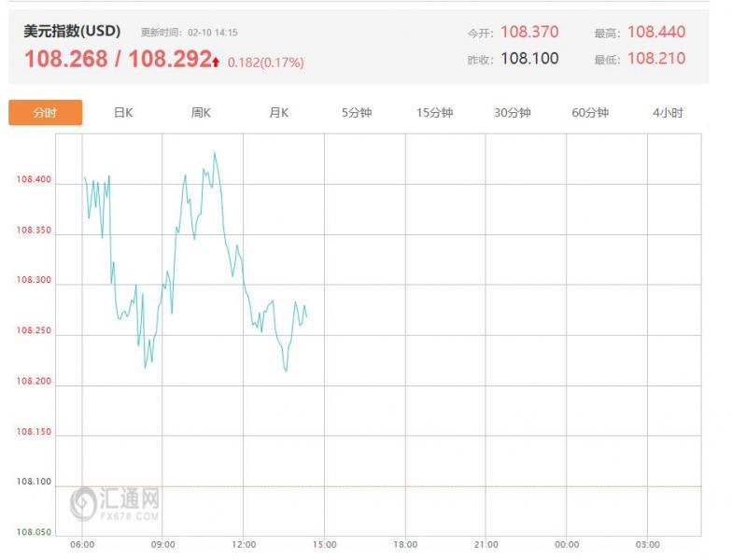Click the 美元指数(USD) title
This screenshot has width=732, height=560.
[72, 31]
